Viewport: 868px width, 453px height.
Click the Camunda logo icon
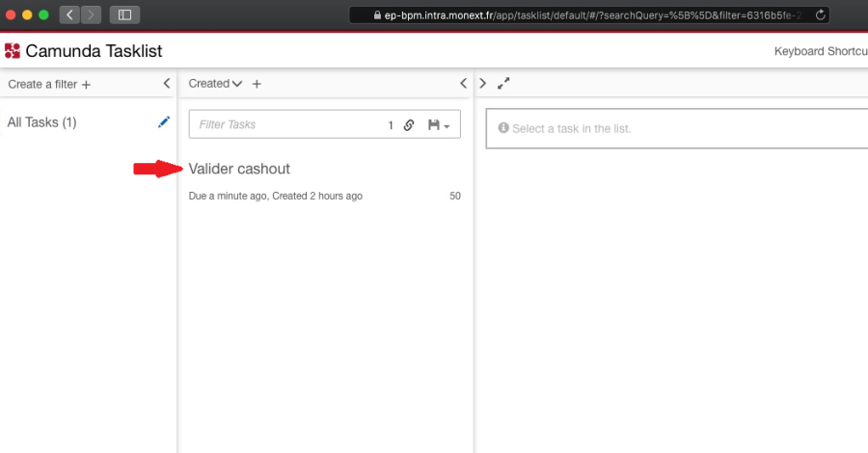(13, 51)
